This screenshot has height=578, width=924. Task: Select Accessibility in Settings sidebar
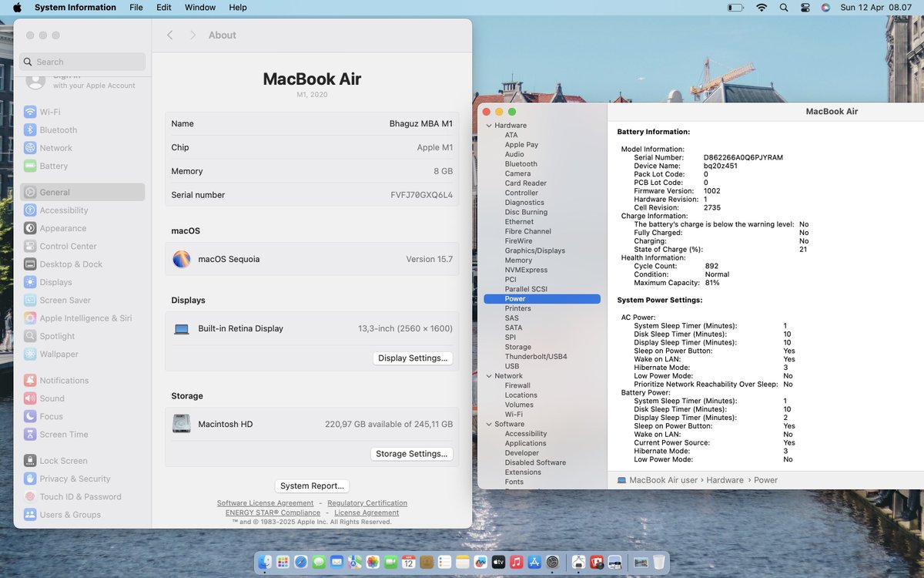(x=82, y=210)
